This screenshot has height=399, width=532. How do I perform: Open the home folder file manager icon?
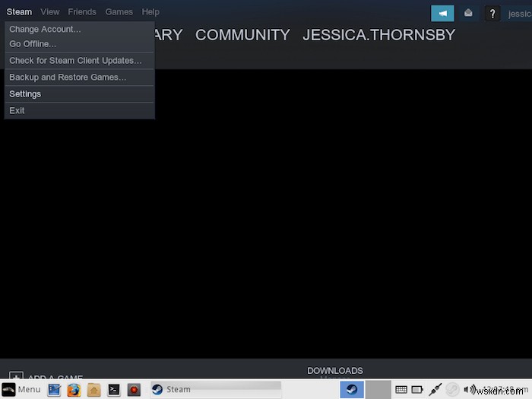coord(93,390)
